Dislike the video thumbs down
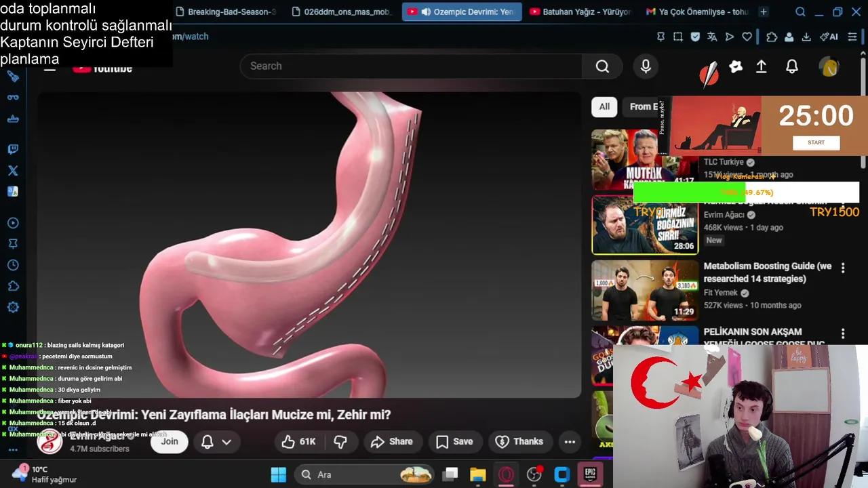 [340, 441]
